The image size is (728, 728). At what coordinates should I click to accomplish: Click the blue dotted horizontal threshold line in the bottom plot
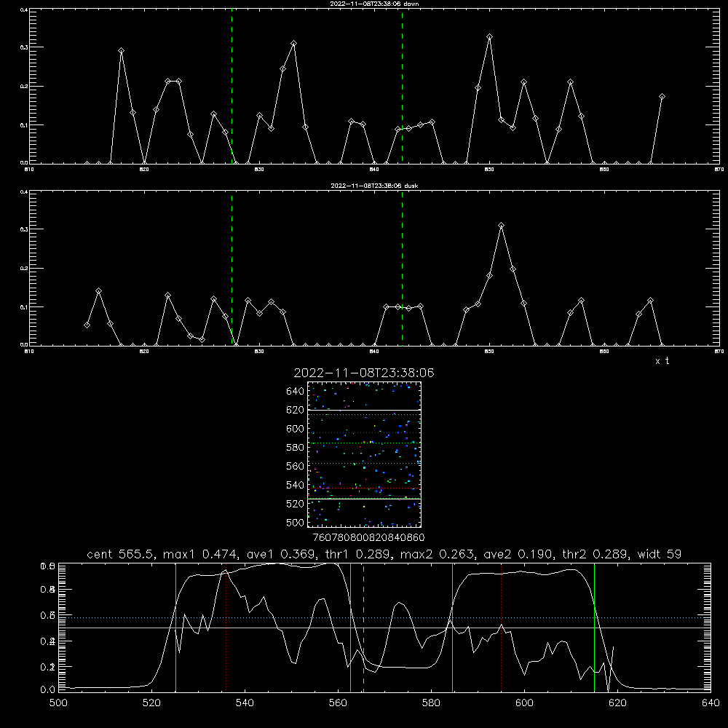[384, 617]
